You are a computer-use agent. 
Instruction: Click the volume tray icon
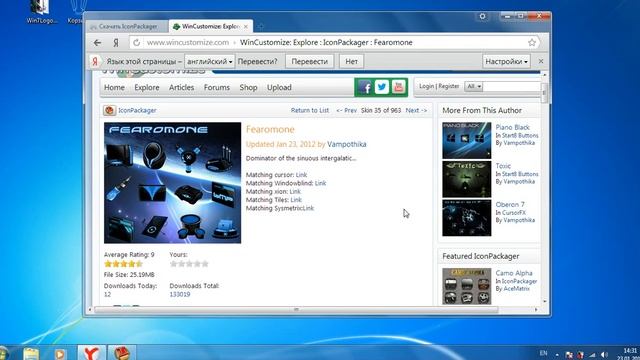coord(604,355)
